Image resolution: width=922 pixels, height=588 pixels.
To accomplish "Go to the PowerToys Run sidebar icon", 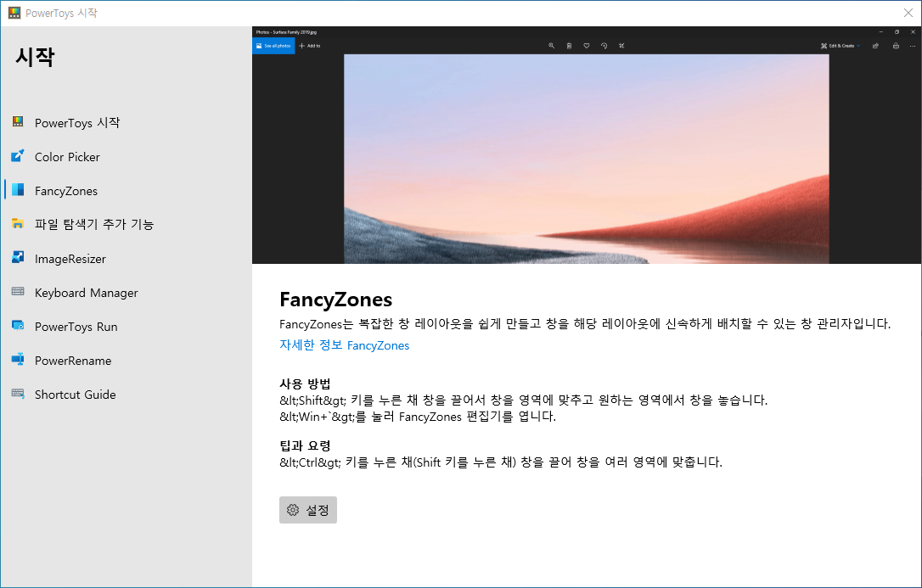I will click(x=18, y=326).
